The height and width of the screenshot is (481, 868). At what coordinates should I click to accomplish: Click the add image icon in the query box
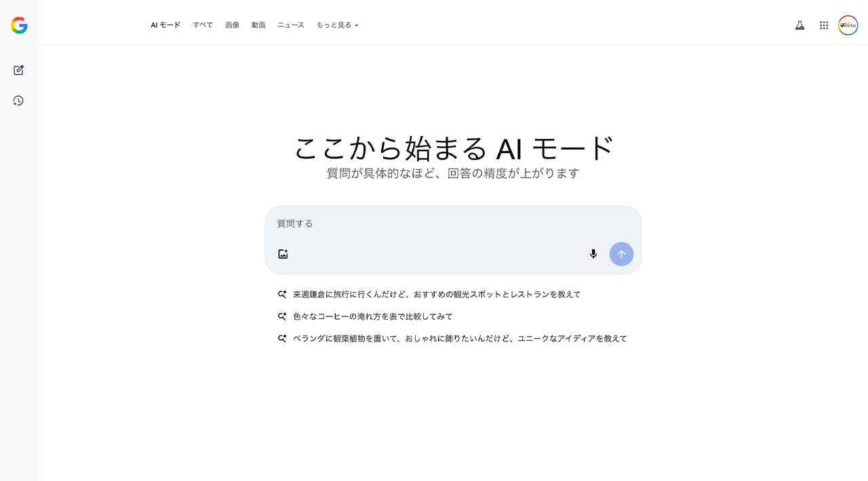point(283,254)
